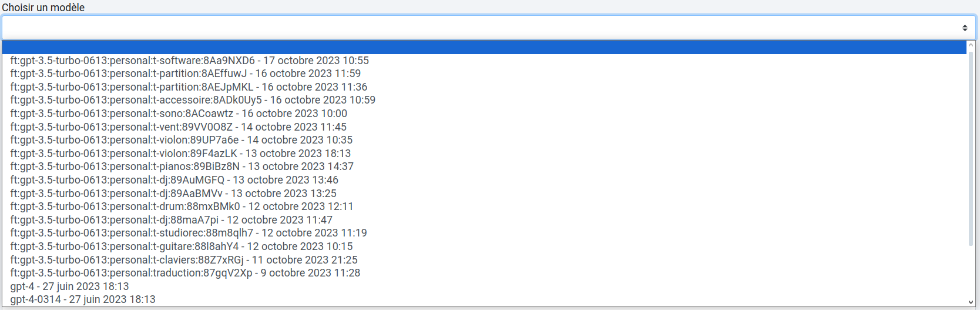
Task: Select the t-sono:8ACoawtz model option
Action: coord(179,114)
